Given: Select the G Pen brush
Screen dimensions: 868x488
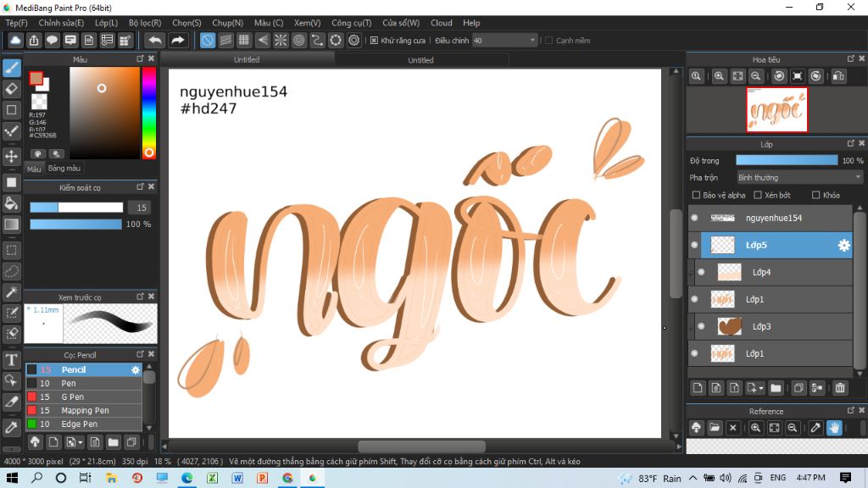Looking at the screenshot, I should pyautogui.click(x=84, y=396).
